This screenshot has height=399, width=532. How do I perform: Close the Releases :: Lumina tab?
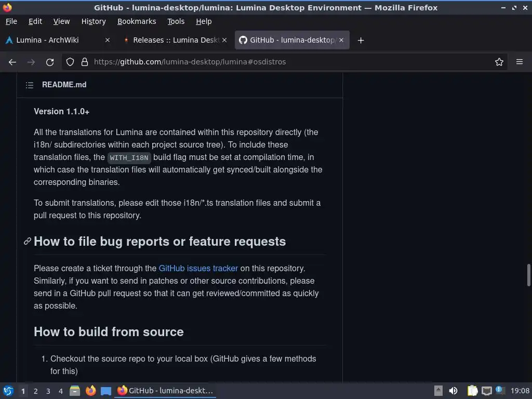coord(224,40)
